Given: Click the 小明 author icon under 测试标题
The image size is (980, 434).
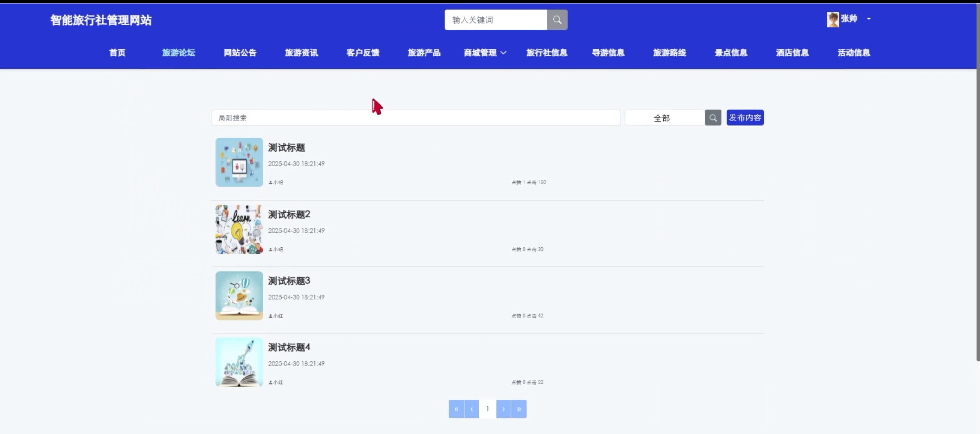Looking at the screenshot, I should pos(270,183).
